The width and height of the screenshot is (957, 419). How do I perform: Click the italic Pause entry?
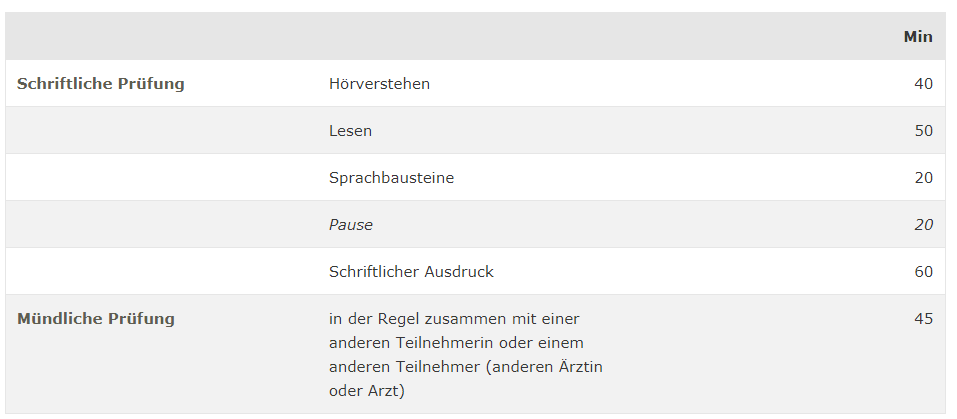pyautogui.click(x=351, y=224)
